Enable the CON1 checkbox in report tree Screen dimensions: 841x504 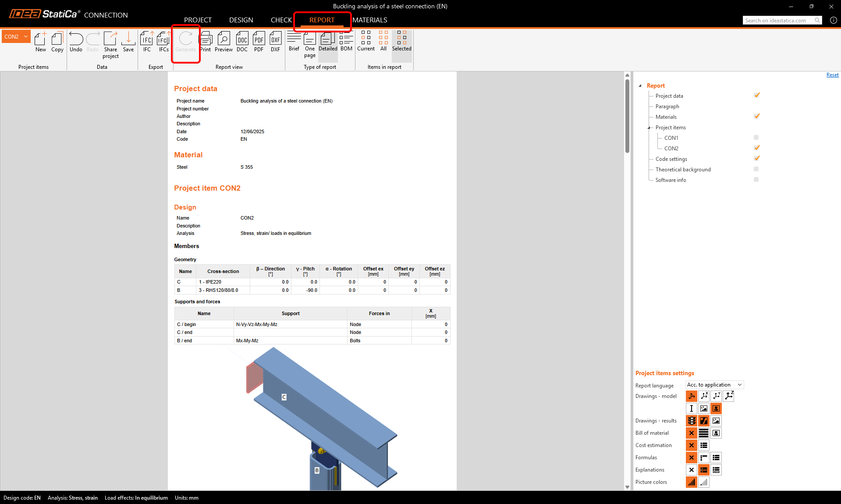[x=756, y=138]
